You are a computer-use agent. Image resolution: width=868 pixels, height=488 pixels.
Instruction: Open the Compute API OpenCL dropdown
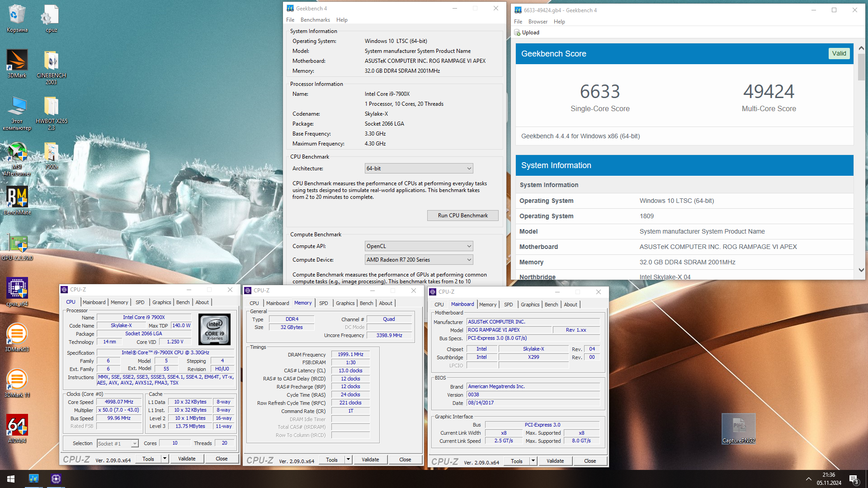coord(419,246)
